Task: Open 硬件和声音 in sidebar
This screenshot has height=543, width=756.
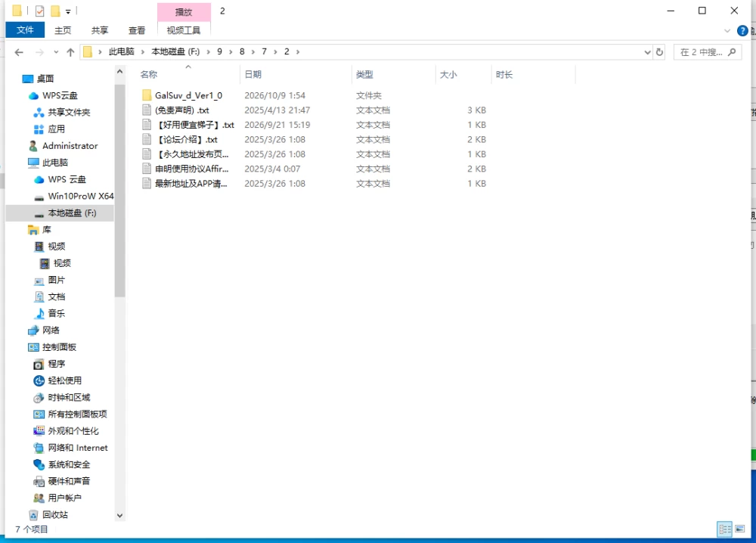Action: tap(69, 481)
